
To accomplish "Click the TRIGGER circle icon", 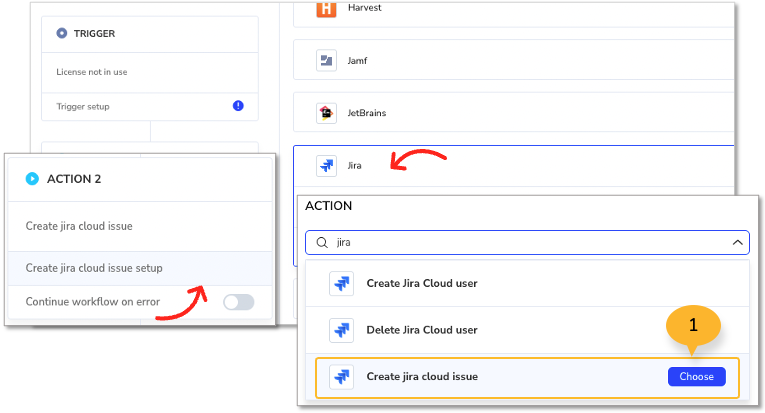I will [x=61, y=33].
